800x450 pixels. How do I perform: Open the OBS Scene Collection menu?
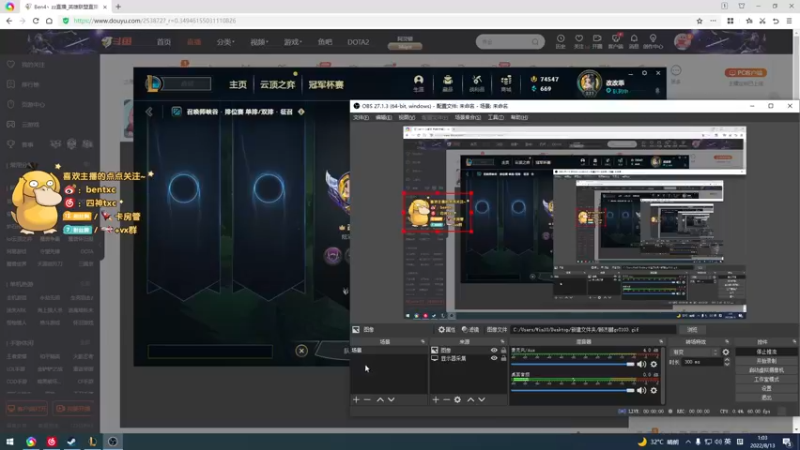coord(467,117)
